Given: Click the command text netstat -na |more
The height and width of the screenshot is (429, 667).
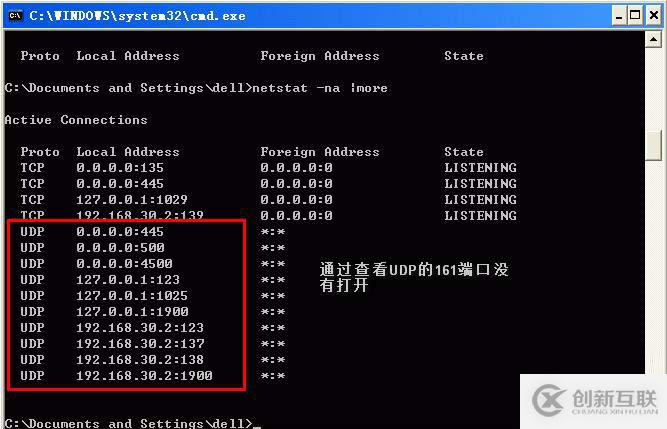Looking at the screenshot, I should pyautogui.click(x=320, y=88).
